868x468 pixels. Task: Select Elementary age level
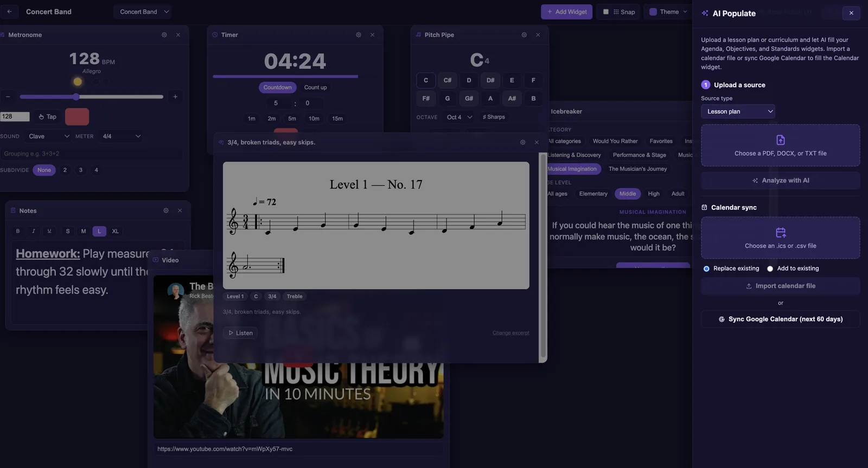[x=593, y=194]
